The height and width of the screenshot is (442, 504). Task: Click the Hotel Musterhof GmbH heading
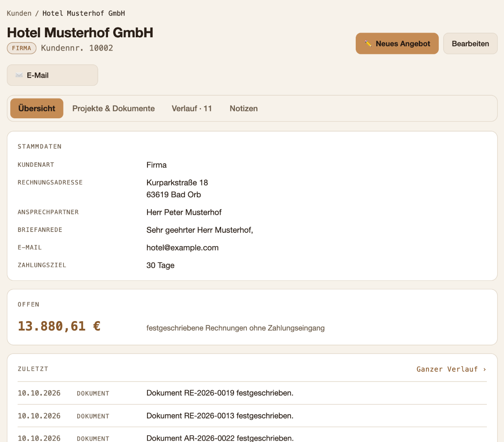80,33
